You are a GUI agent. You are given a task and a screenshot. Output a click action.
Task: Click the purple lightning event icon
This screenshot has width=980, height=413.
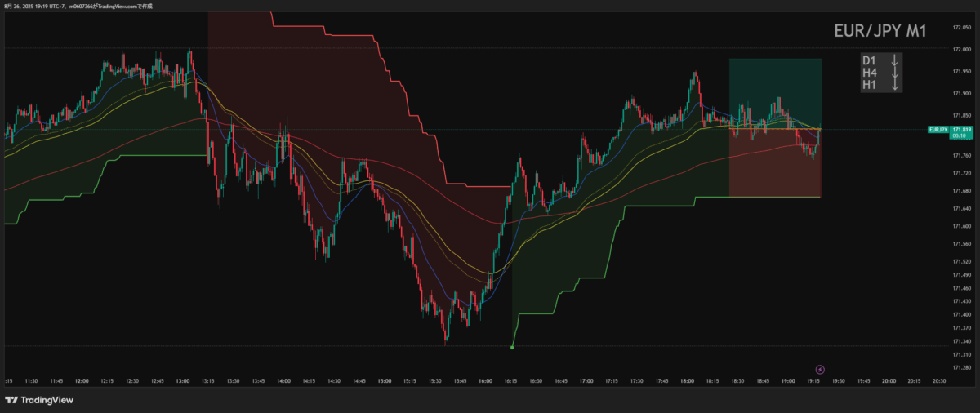821,370
